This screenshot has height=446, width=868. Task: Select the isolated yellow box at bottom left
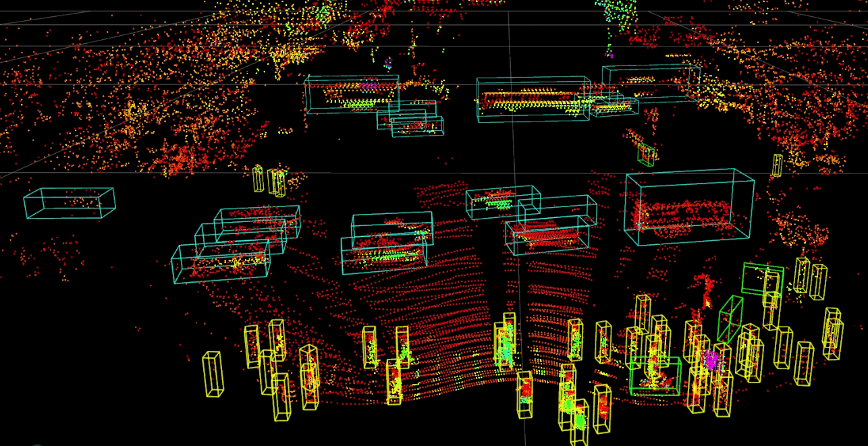tap(212, 375)
